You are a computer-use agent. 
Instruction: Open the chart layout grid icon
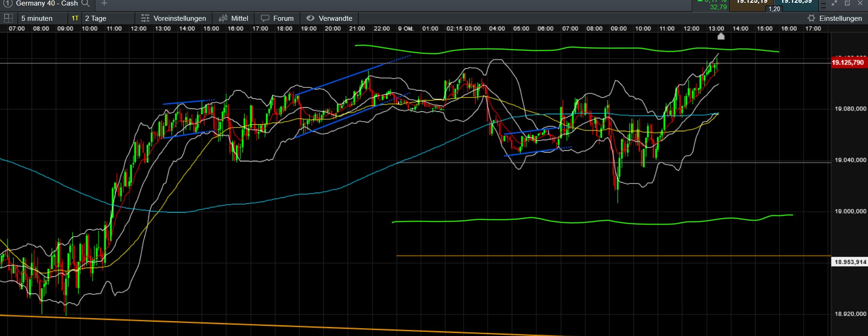[8, 18]
